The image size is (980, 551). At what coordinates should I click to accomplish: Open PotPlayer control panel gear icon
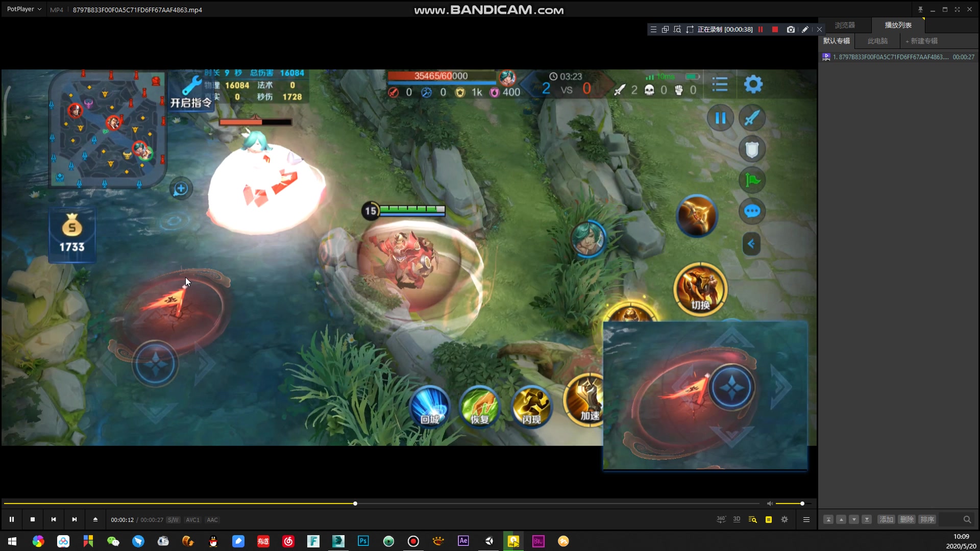click(785, 519)
